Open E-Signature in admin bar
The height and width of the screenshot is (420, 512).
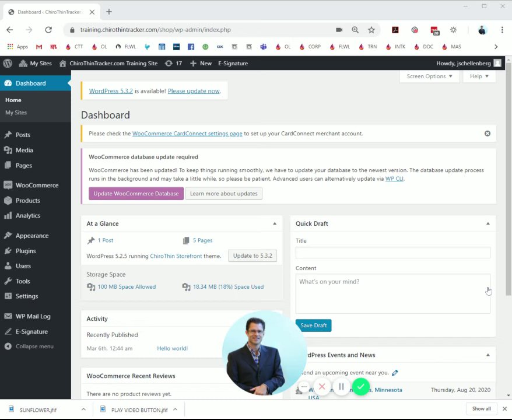(x=233, y=64)
